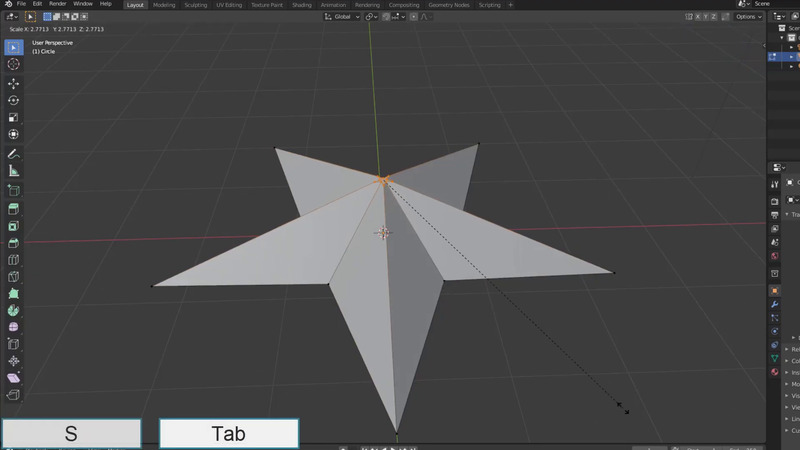Select the Shear tool

tap(14, 379)
